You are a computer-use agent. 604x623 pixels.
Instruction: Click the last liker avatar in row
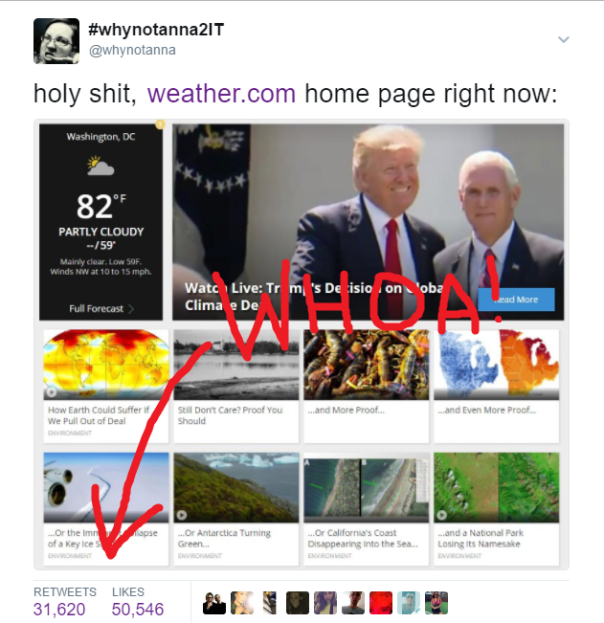point(436,603)
